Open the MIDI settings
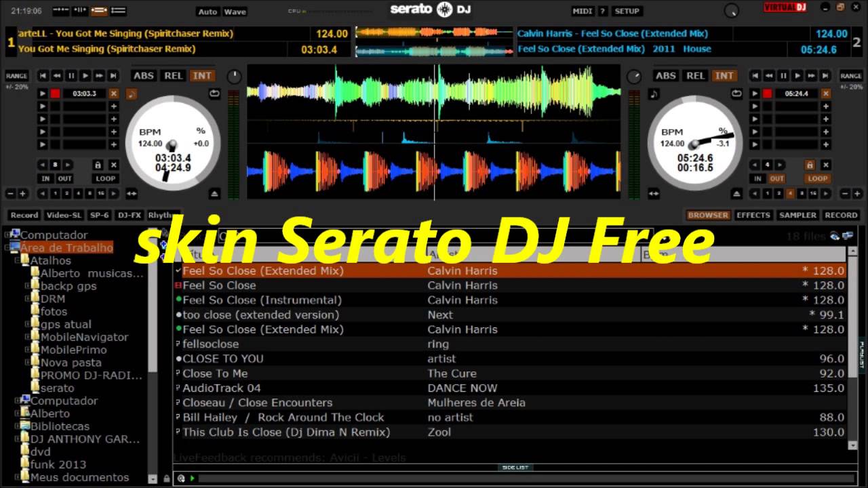 (583, 11)
